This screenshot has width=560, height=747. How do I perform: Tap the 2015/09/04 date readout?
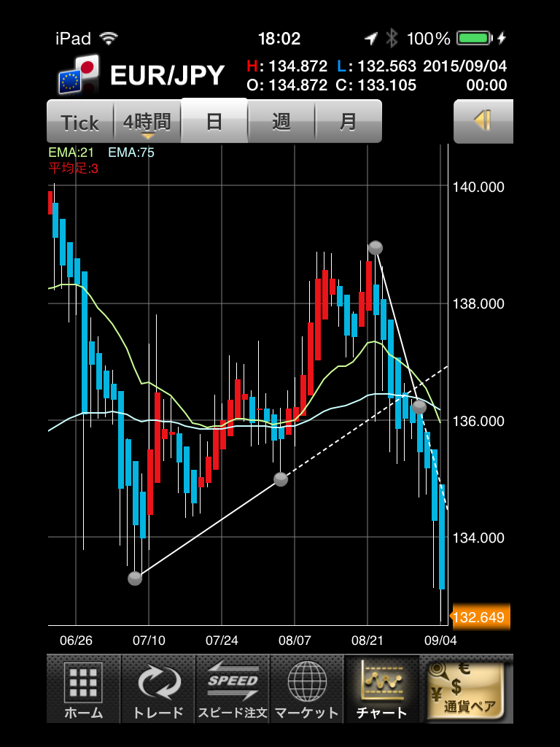464,66
